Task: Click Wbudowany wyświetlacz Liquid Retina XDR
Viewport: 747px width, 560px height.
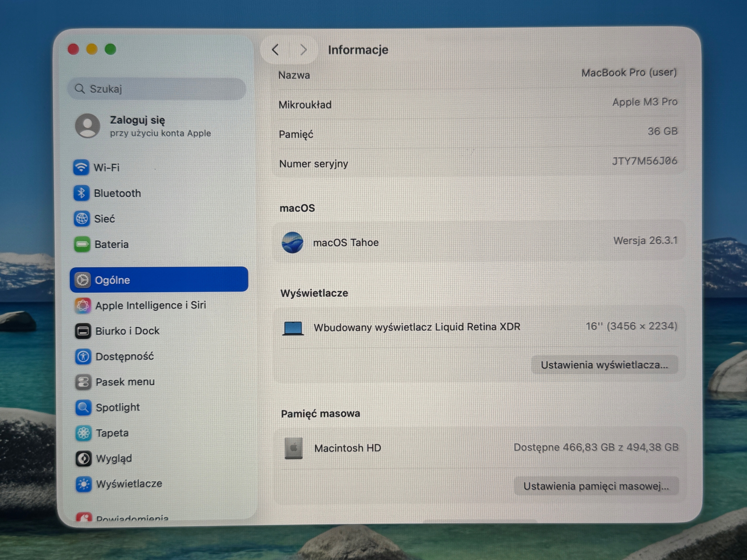Action: (x=417, y=327)
